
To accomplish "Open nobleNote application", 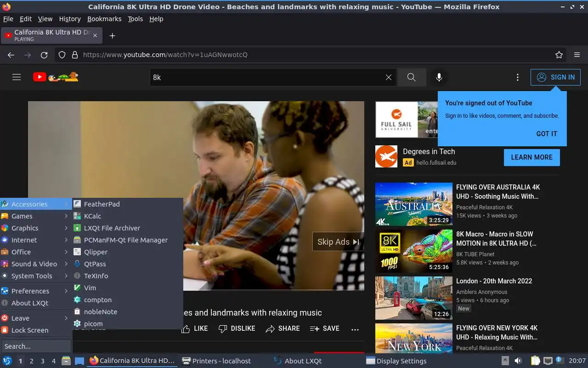I will tap(128, 311).
